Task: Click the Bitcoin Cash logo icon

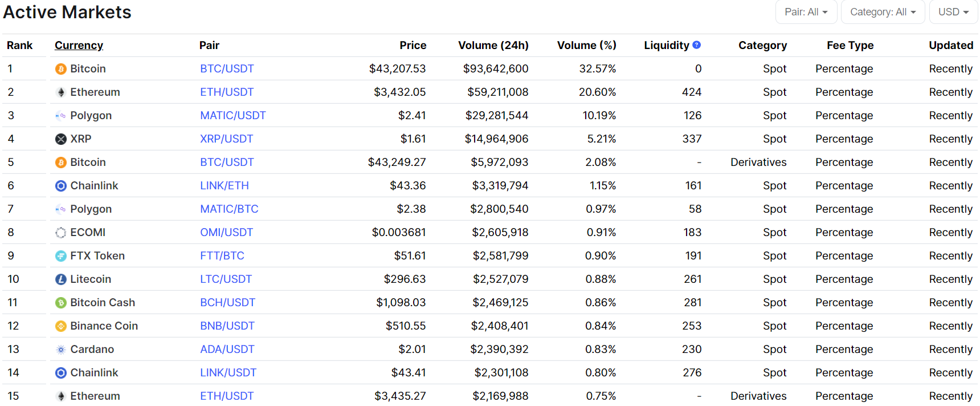Action: click(60, 302)
